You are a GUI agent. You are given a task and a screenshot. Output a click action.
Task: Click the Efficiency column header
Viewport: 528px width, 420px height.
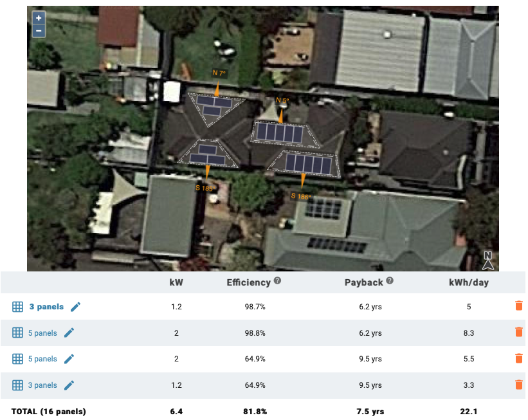[x=248, y=282]
